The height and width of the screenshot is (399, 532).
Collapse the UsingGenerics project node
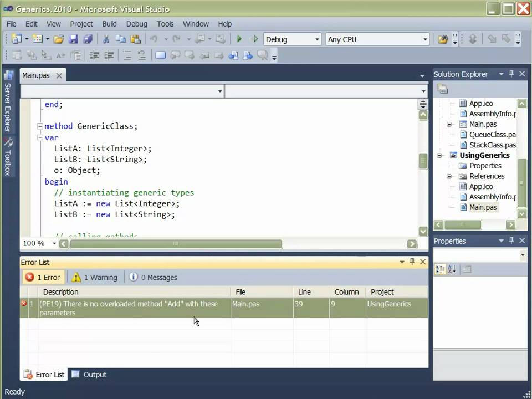tap(439, 155)
